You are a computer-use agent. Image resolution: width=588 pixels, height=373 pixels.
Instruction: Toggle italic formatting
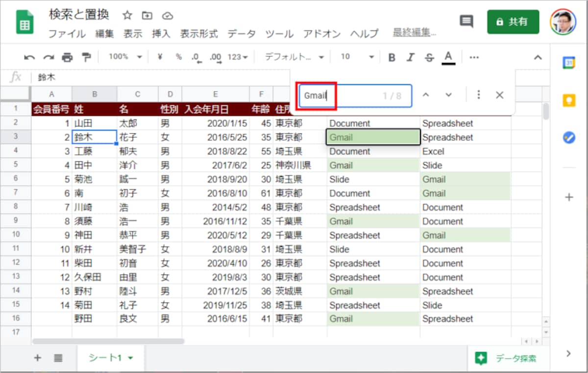click(411, 57)
